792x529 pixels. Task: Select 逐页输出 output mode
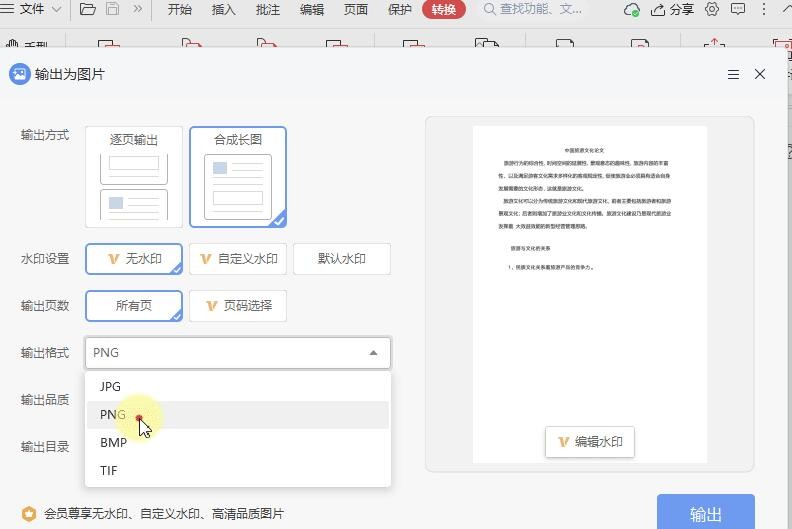pyautogui.click(x=134, y=176)
